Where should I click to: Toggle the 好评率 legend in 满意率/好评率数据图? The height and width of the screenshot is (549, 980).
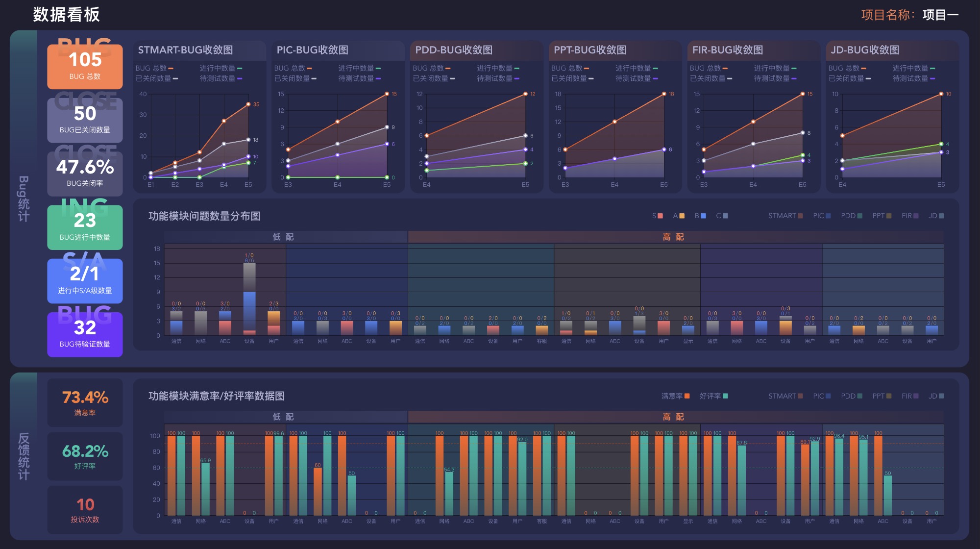[x=713, y=396]
